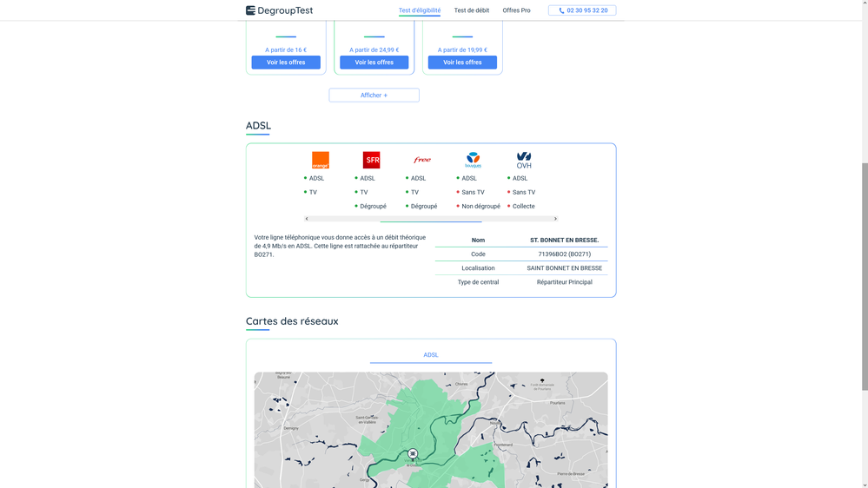
Task: Open Offres Pro menu item
Action: click(x=516, y=10)
